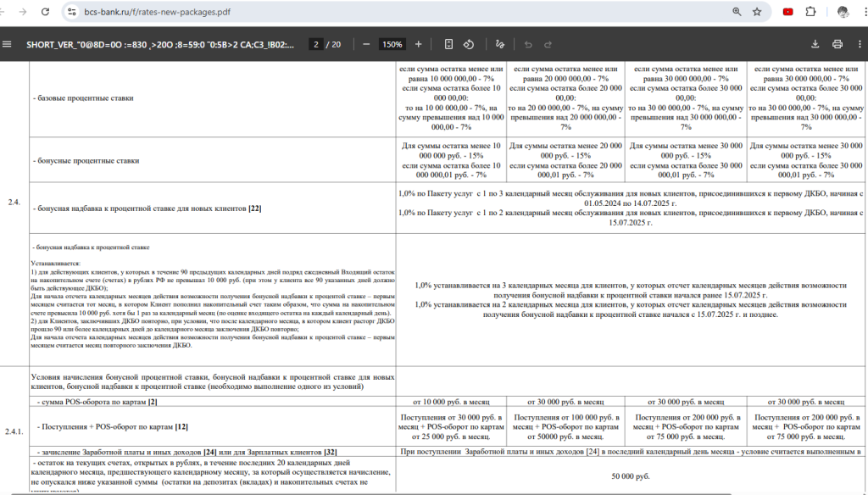
Task: Click the cell "от 10 000 руб. в месяц"
Action: [451, 402]
